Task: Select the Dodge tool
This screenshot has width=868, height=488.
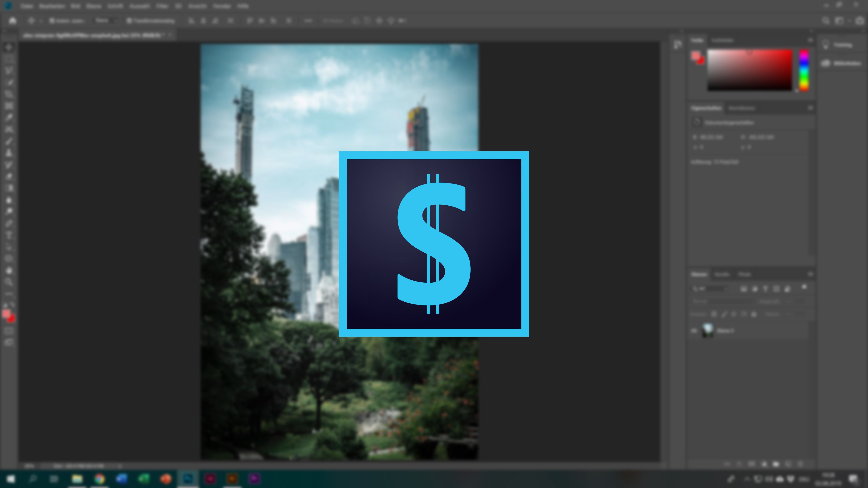Action: point(9,211)
